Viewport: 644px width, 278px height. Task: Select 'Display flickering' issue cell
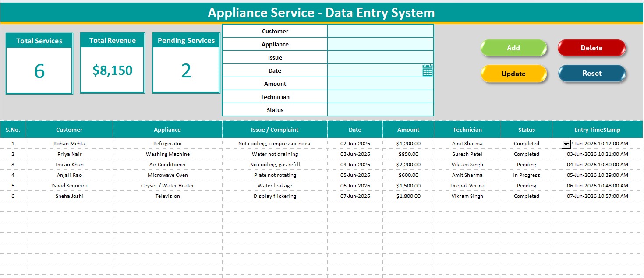(x=275, y=196)
